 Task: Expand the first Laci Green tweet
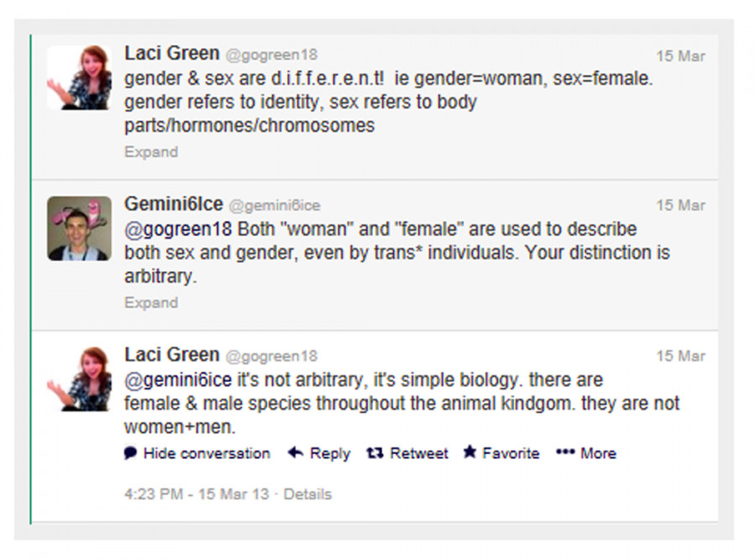coord(151,152)
